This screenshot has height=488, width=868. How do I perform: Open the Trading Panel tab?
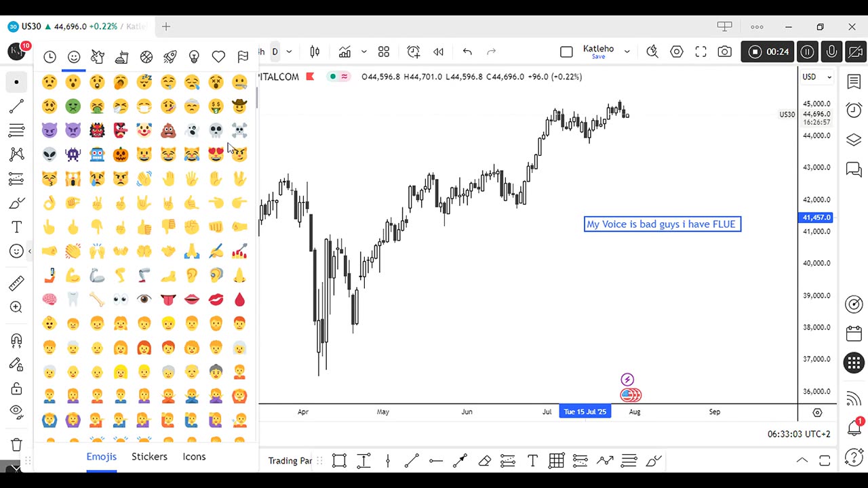(290, 461)
